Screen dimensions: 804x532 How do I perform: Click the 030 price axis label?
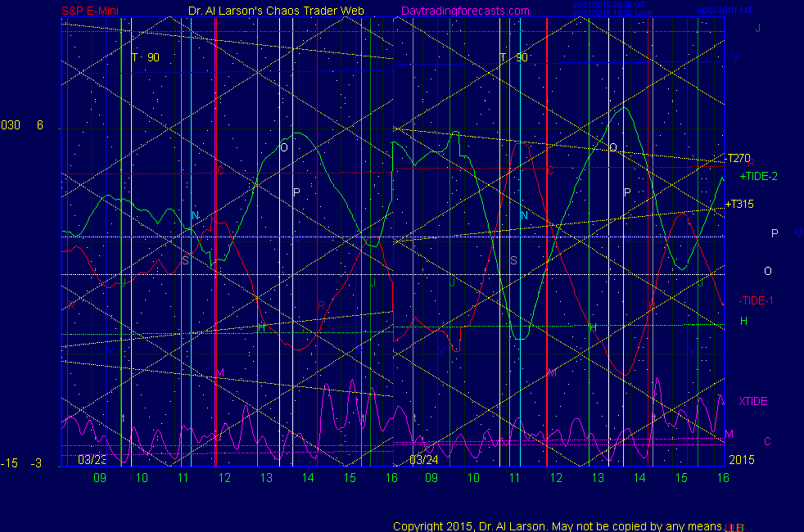(10, 125)
